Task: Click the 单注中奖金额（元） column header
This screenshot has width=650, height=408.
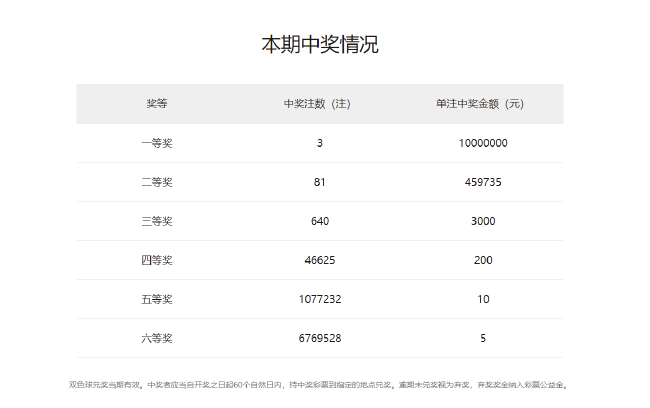Action: click(x=482, y=104)
